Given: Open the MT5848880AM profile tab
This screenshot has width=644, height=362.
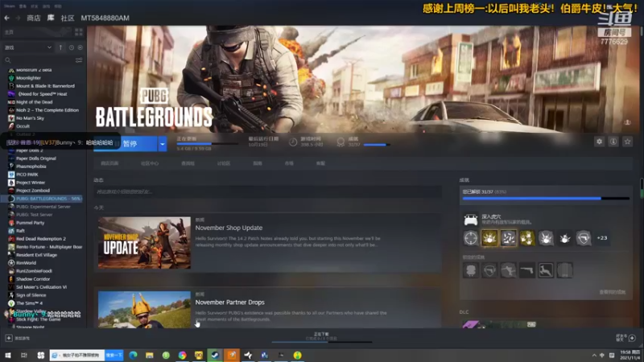Looking at the screenshot, I should click(x=105, y=18).
